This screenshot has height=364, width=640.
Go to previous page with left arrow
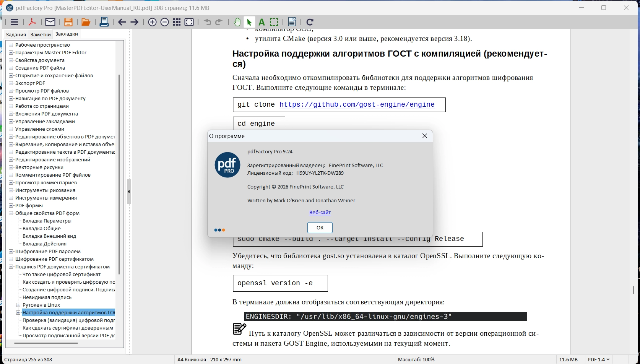click(122, 22)
